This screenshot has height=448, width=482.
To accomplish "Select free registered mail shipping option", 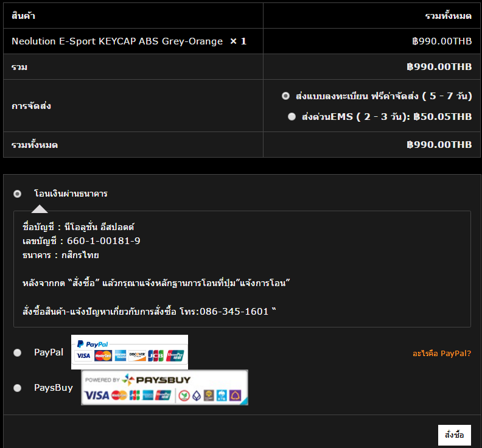I will [x=285, y=96].
